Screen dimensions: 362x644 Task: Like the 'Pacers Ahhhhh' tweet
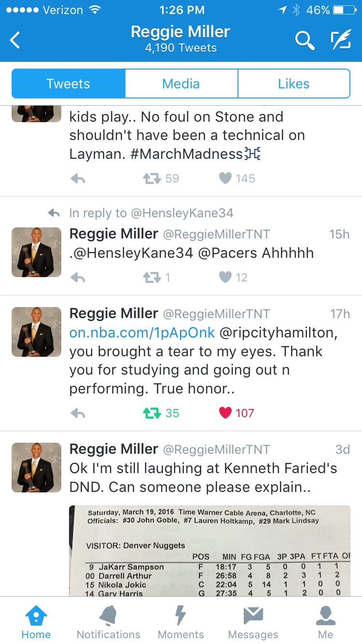pyautogui.click(x=225, y=278)
